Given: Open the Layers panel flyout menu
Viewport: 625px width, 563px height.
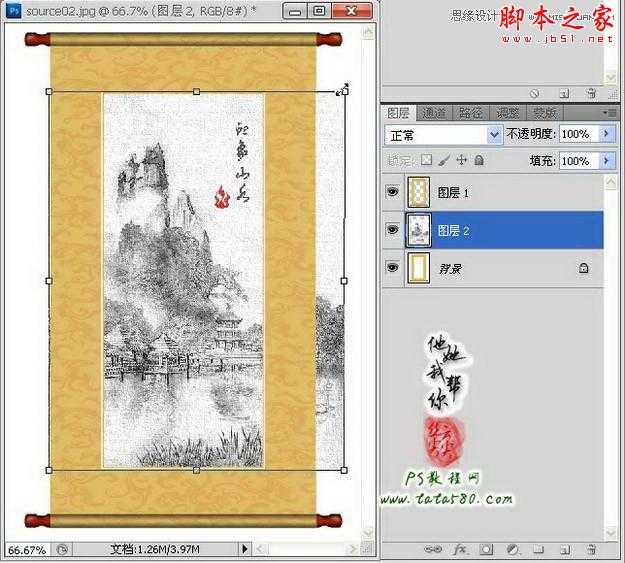Looking at the screenshot, I should [610, 113].
